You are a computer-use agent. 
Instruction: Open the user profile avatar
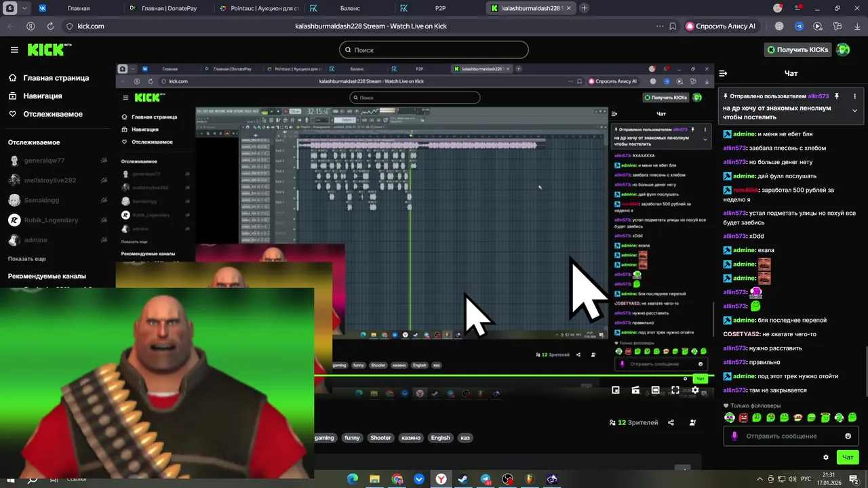point(843,49)
